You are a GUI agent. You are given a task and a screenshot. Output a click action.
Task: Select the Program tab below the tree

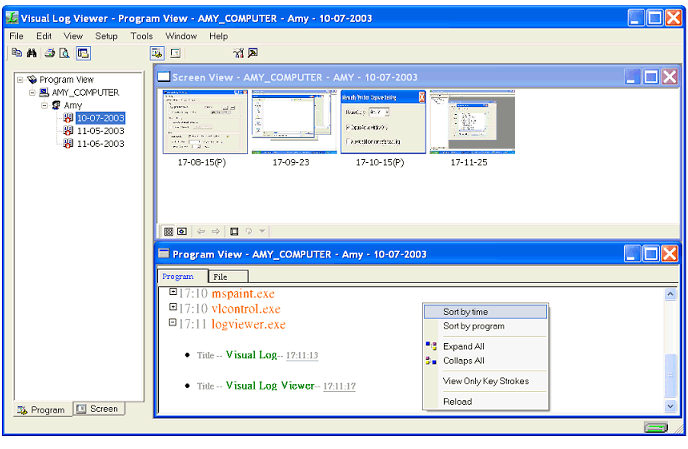43,409
